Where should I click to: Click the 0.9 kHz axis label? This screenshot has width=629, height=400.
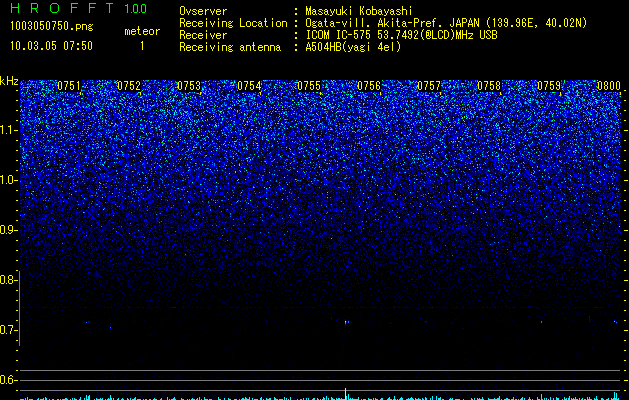(8, 230)
